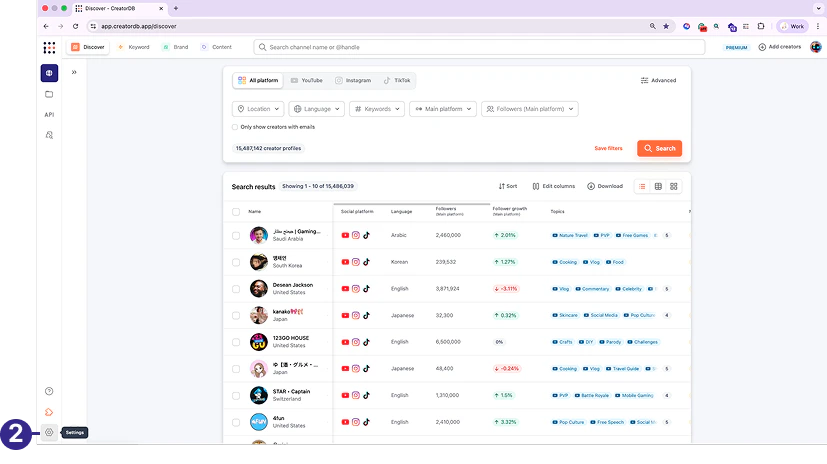Toggle select-all checkbox in table header

pos(236,212)
